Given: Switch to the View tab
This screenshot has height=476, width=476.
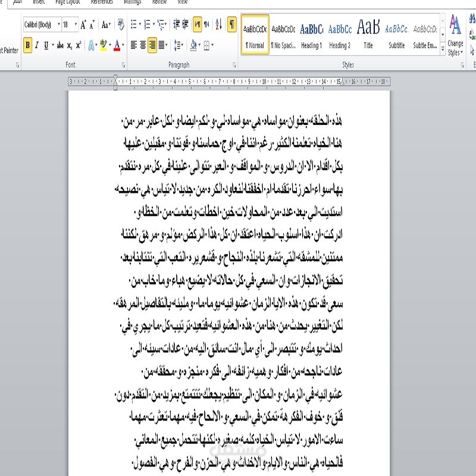Looking at the screenshot, I should tap(183, 2).
